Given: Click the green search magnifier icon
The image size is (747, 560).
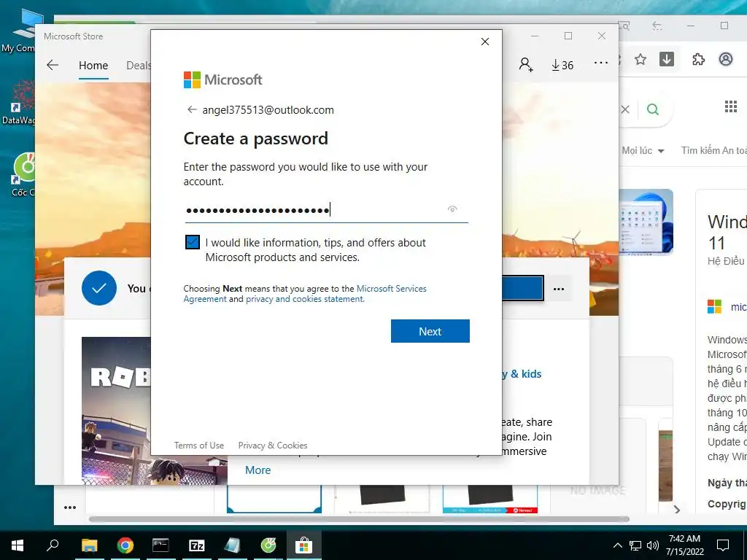Looking at the screenshot, I should pos(653,109).
